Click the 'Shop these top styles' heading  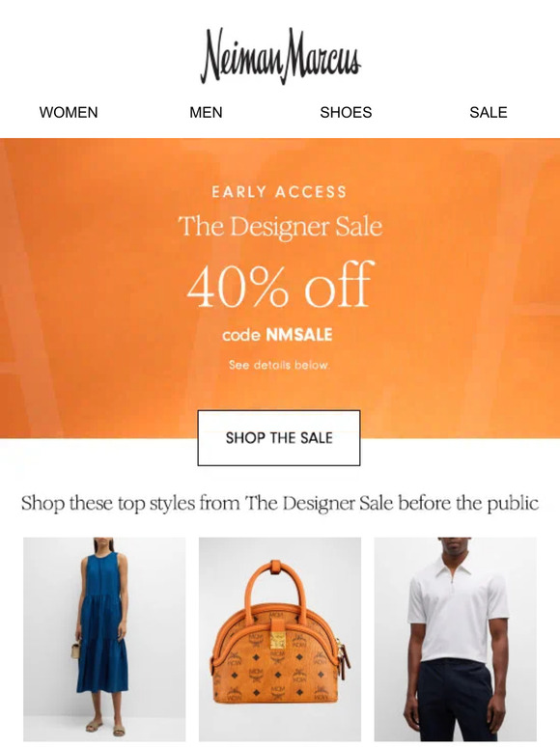pyautogui.click(x=280, y=503)
